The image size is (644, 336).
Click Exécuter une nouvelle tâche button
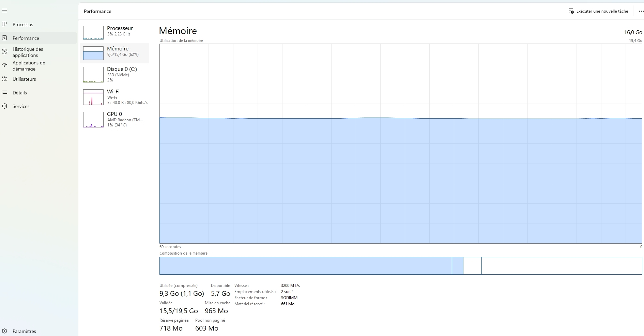coord(598,11)
